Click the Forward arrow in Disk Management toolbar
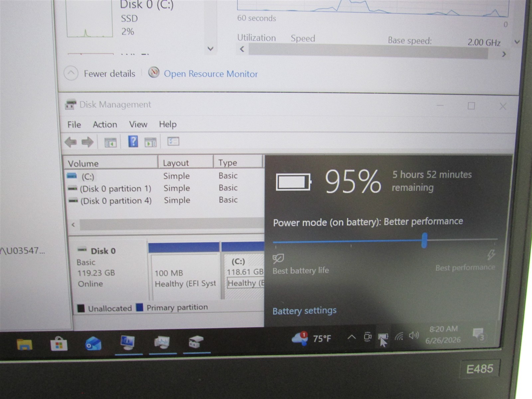Viewport: 532px width, 399px height. point(87,142)
